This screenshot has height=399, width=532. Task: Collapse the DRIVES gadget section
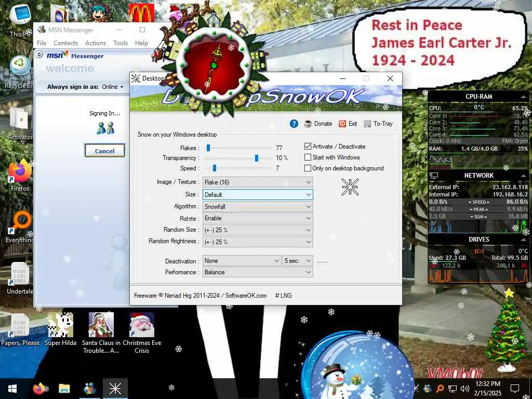pos(523,240)
